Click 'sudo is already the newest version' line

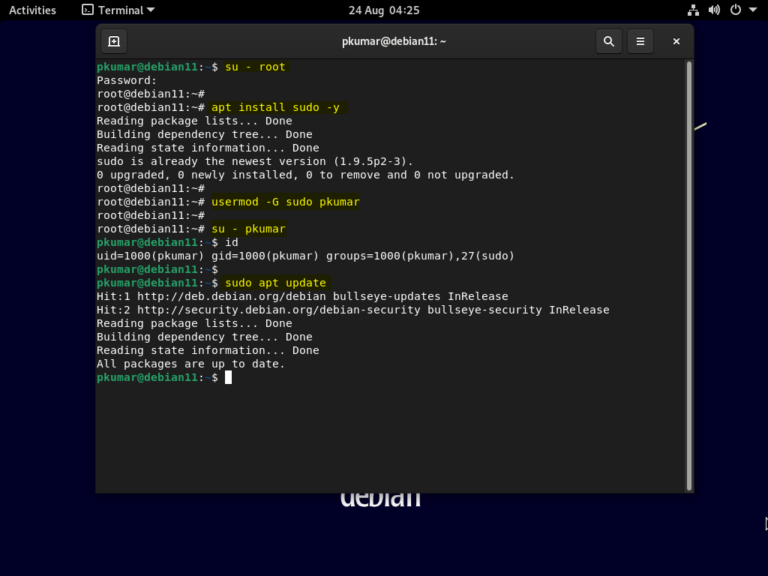coord(255,162)
